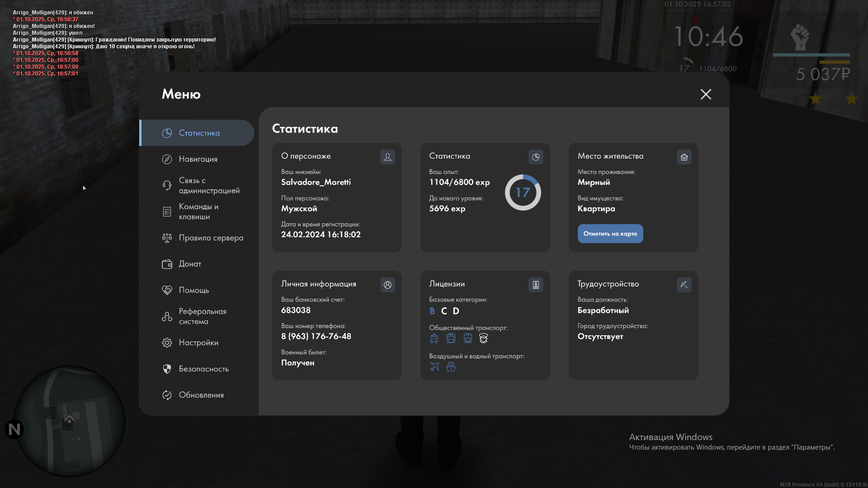The width and height of the screenshot is (868, 488).
Task: Select Донат in the sidebar
Action: (190, 264)
